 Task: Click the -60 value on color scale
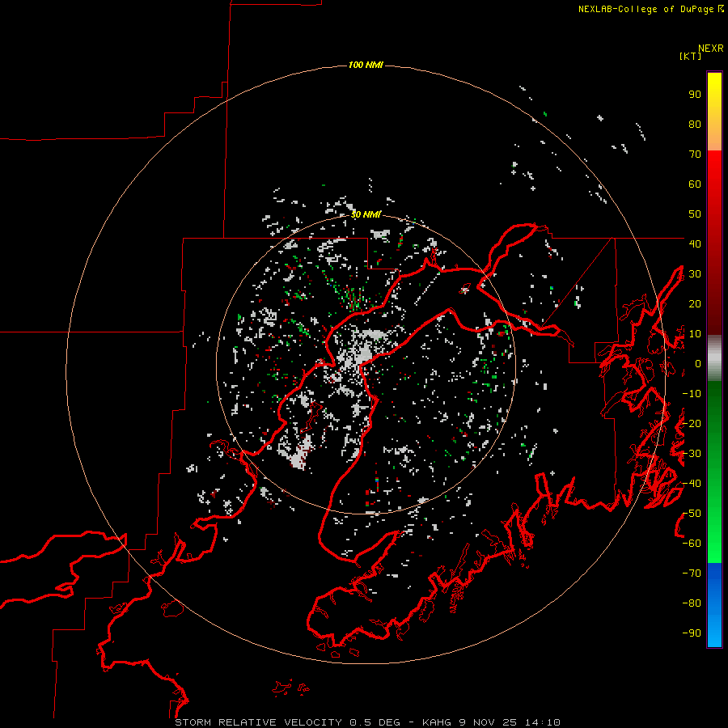pyautogui.click(x=692, y=544)
